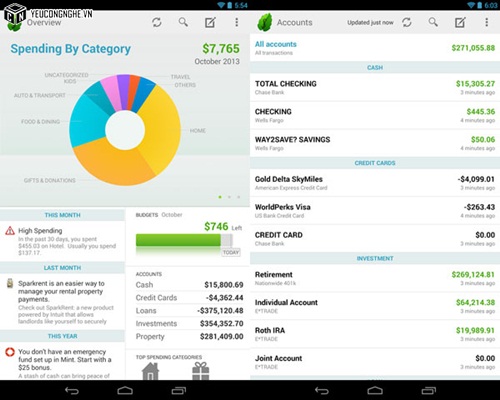Open WAY2SAVE? SAVINGS account
Screen dimensions: 500x400
point(375,143)
